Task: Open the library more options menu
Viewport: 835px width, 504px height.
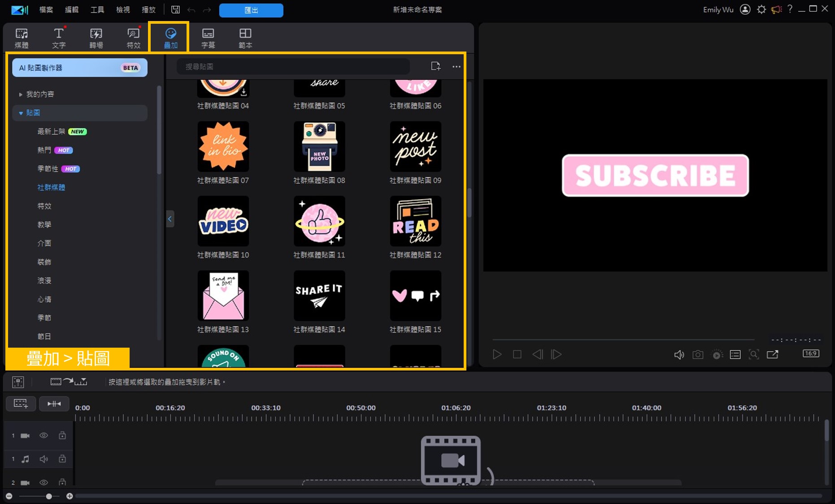Action: pos(456,67)
